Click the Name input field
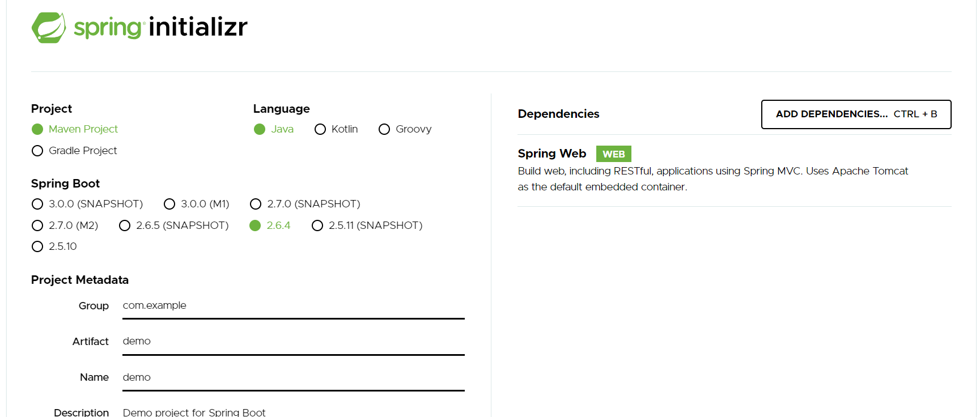Image resolution: width=980 pixels, height=417 pixels. 293,377
